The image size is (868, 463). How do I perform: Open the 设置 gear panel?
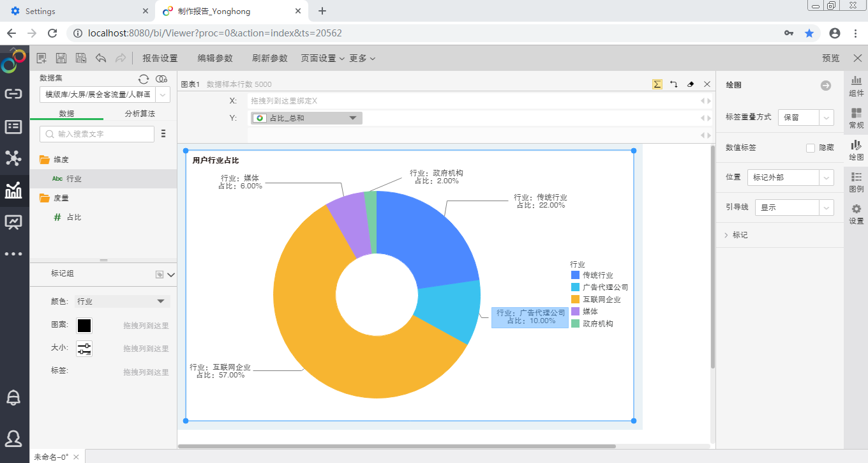pos(857,214)
